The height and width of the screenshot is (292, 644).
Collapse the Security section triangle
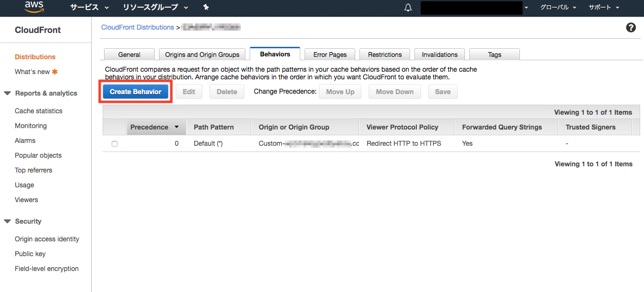click(x=7, y=221)
